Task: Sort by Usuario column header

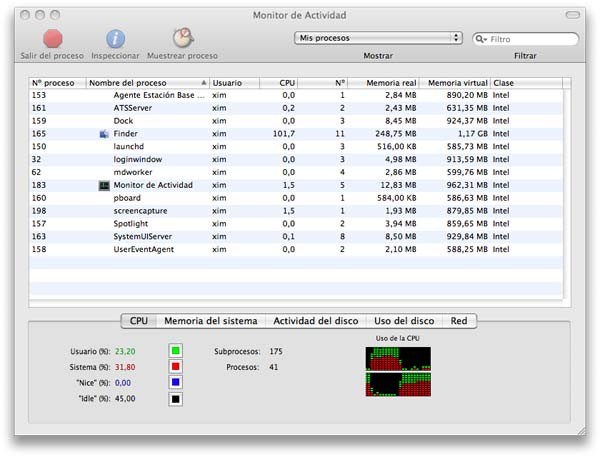Action: click(x=235, y=83)
